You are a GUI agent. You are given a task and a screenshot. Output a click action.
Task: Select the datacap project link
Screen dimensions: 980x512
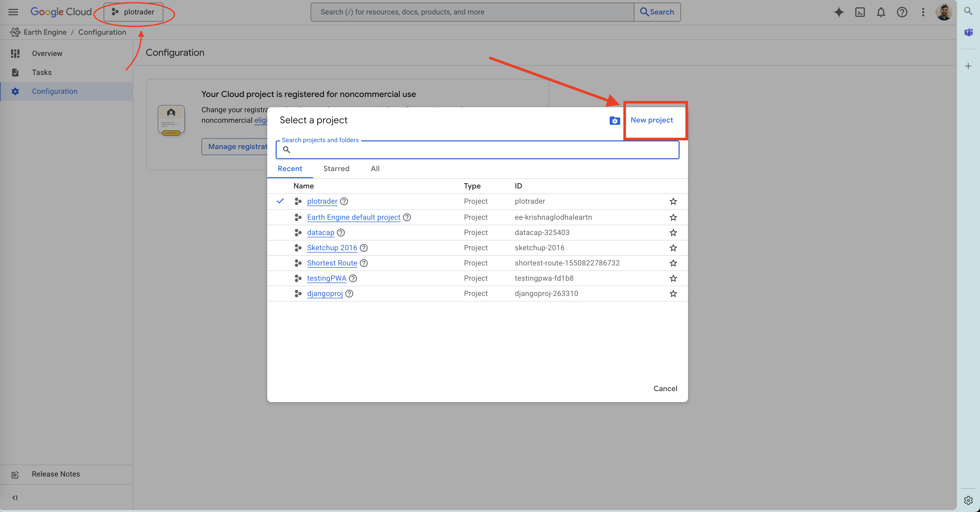(x=320, y=232)
